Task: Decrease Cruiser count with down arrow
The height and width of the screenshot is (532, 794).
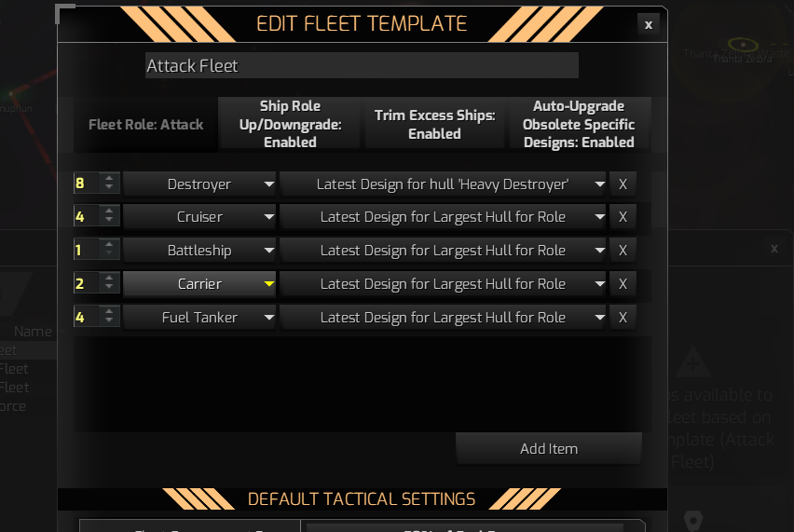Action: coord(110,223)
